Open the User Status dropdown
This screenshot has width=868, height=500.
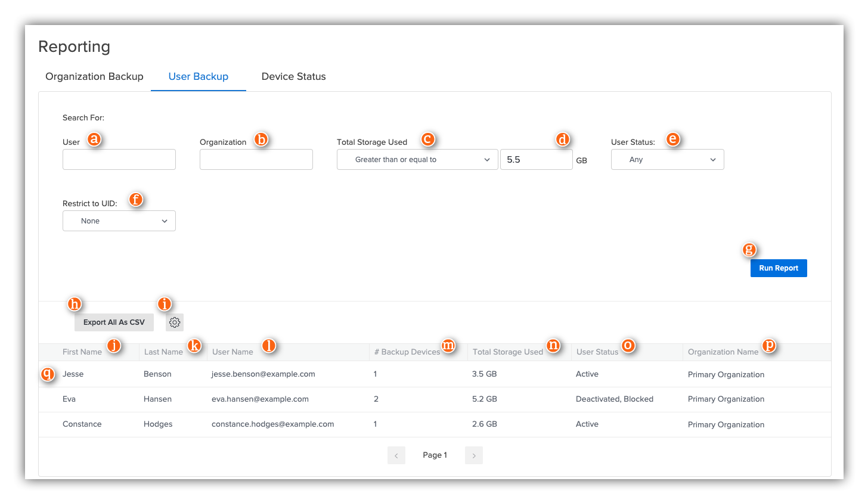667,159
